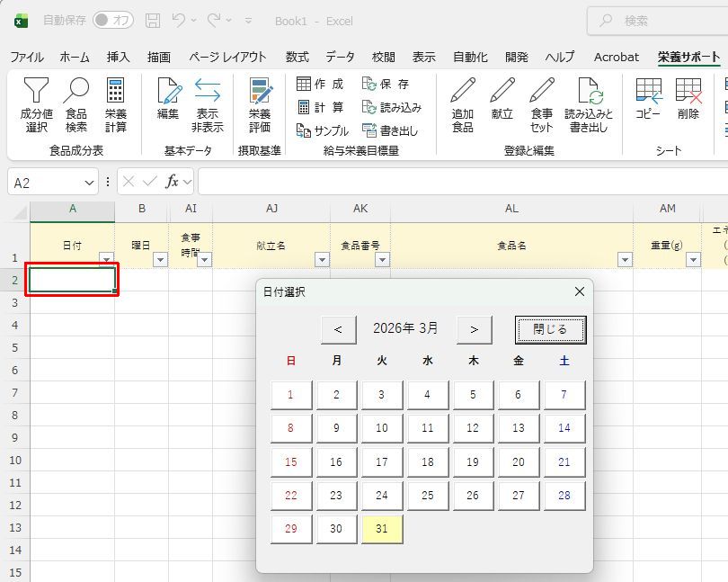Pick day 20 in the calendar
The width and height of the screenshot is (728, 582).
(x=519, y=461)
